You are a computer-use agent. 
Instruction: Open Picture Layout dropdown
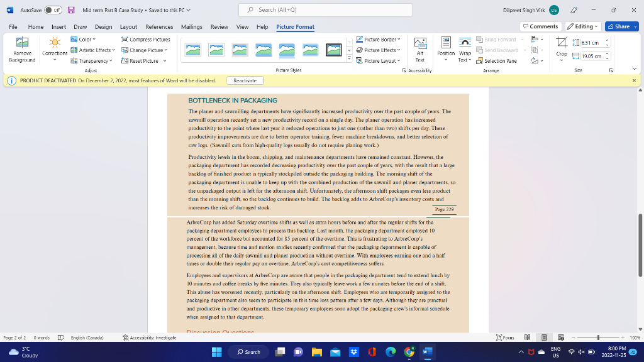click(378, 61)
